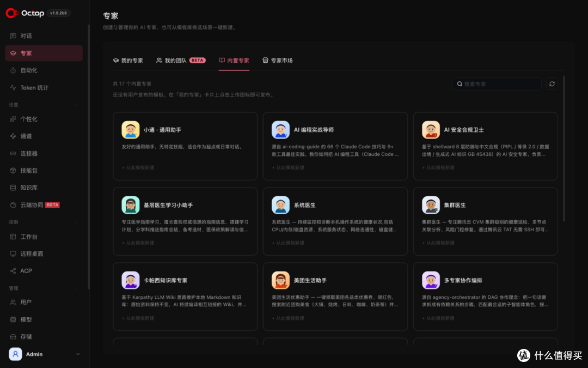Click the 美团生活助手 card title
Image resolution: width=588 pixels, height=368 pixels.
pos(310,280)
